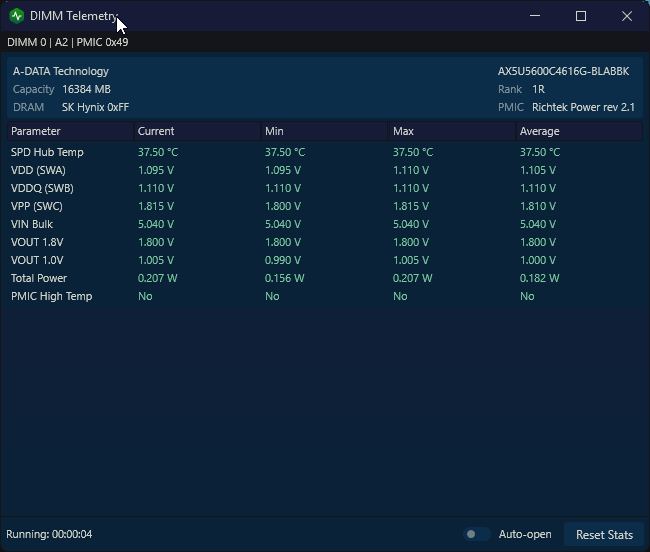Click the min VOUT 1.0V value 0.990 V
650x552 pixels.
tap(283, 260)
